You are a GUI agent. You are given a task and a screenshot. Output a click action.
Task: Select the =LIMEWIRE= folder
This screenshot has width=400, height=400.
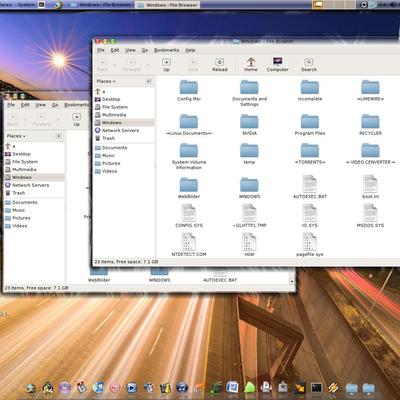[x=370, y=90]
